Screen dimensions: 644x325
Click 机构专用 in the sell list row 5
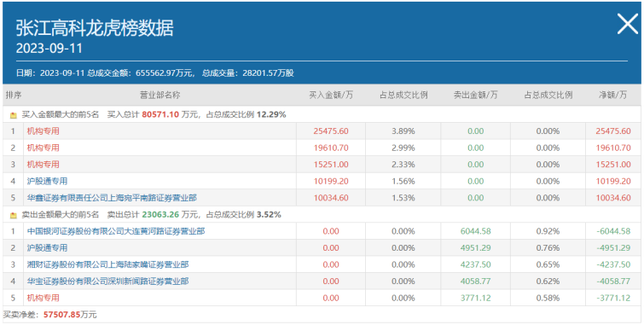[44, 298]
